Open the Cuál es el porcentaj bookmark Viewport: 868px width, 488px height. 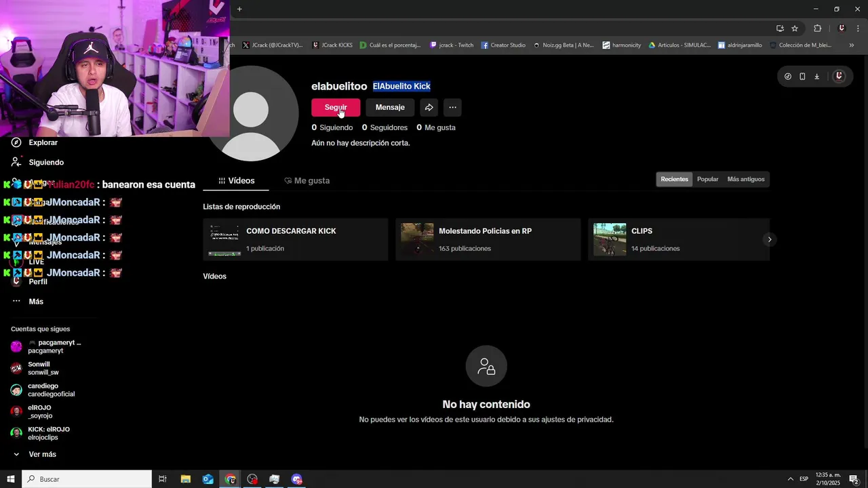[x=390, y=45]
